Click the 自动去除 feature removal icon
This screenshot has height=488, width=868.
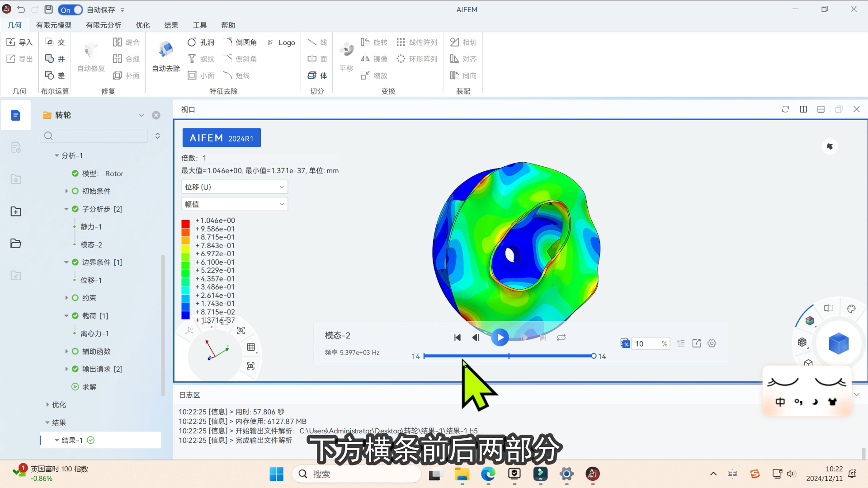165,50
